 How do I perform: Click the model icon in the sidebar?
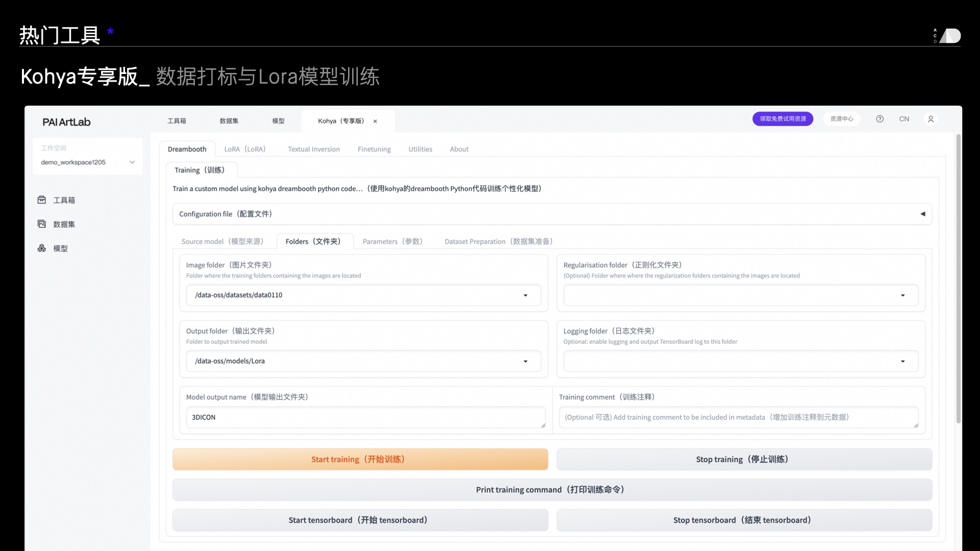pyautogui.click(x=42, y=248)
